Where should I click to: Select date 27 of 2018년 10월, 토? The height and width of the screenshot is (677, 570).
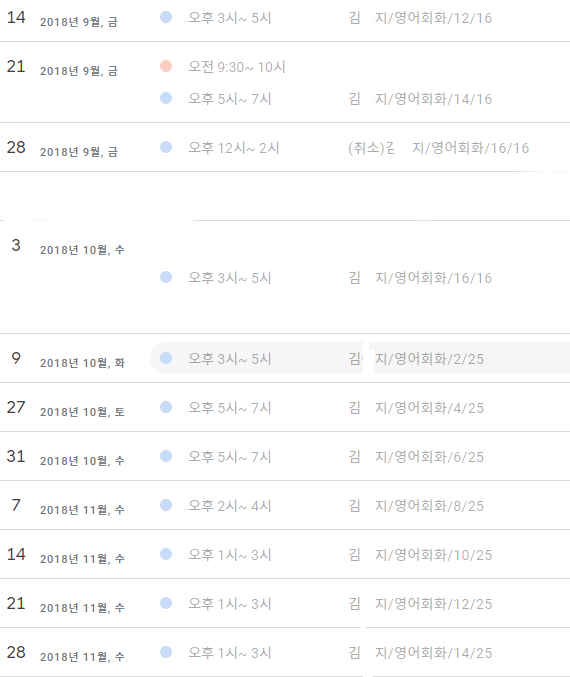(x=16, y=407)
